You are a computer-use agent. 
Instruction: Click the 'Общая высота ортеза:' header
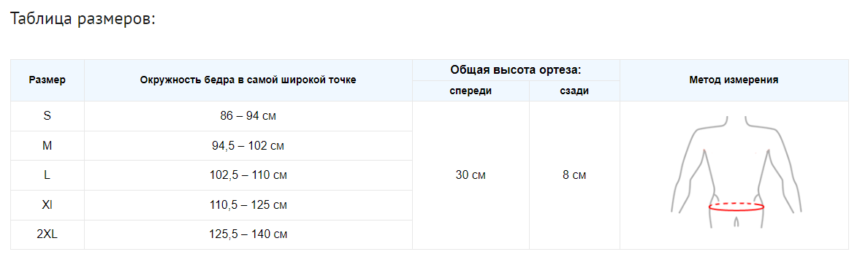pyautogui.click(x=516, y=70)
